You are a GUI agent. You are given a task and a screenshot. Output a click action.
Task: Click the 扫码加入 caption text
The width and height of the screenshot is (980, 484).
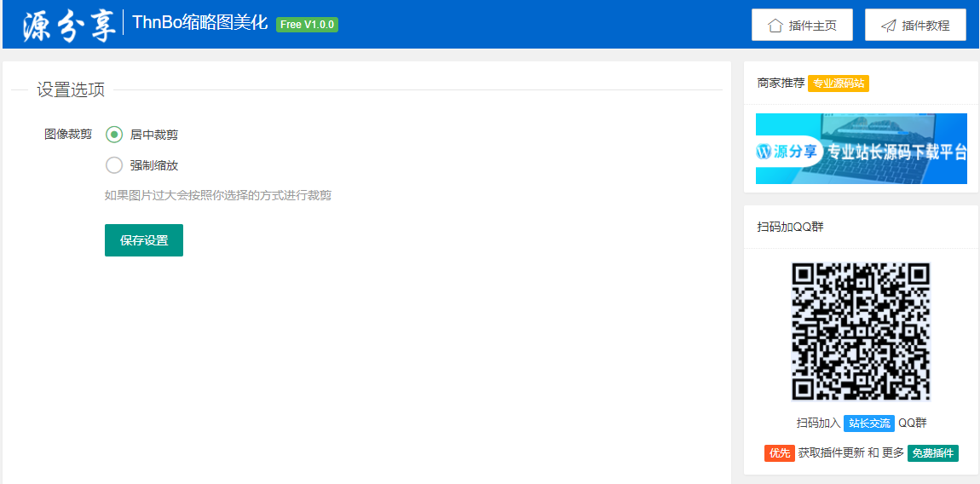pos(819,423)
